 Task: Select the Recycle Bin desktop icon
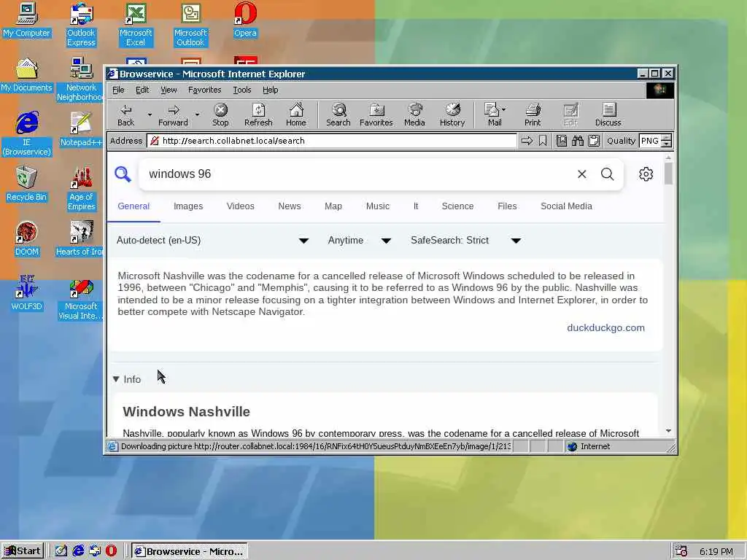(x=26, y=184)
